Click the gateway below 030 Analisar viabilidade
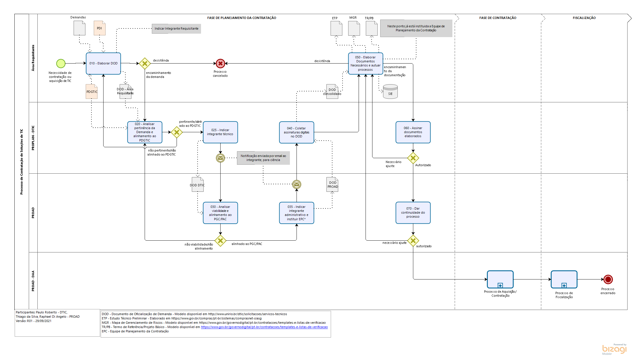The image size is (633, 364). 220,241
